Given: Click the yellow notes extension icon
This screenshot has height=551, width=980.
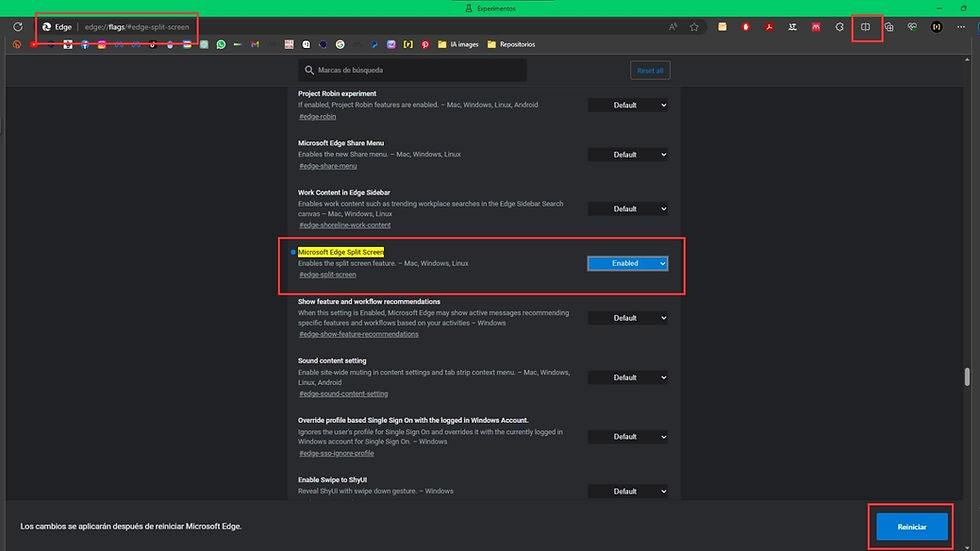Looking at the screenshot, I should (x=722, y=27).
